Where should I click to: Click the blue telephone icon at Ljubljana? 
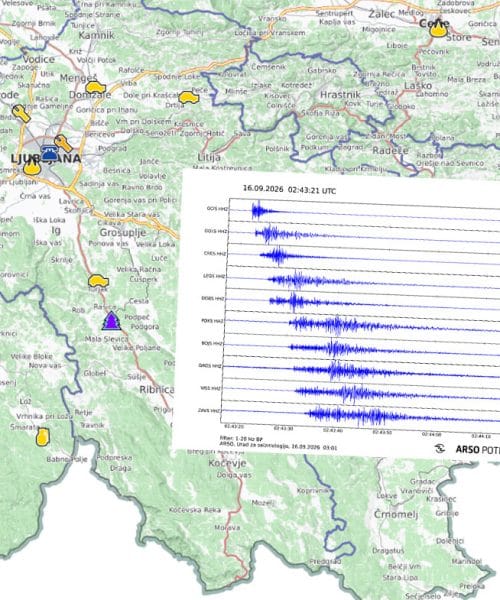point(49,153)
